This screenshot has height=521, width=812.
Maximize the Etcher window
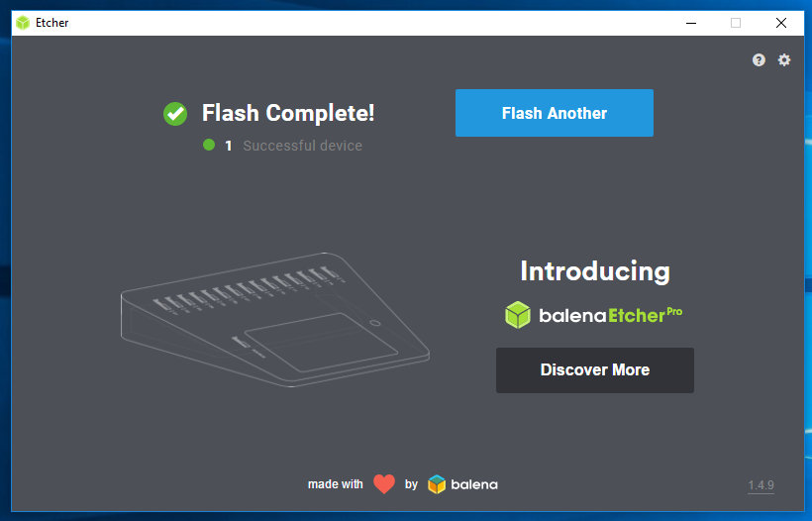click(736, 23)
